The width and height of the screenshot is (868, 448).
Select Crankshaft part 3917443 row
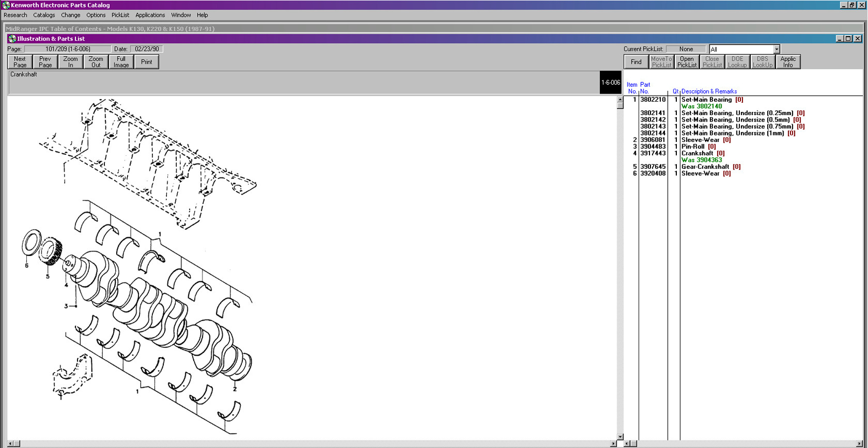697,153
